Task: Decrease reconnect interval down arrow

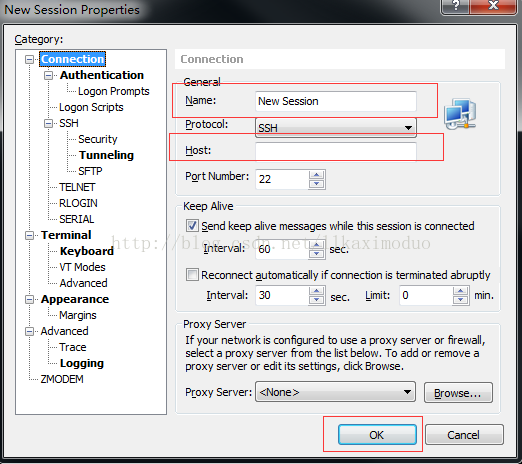Action: pos(316,300)
